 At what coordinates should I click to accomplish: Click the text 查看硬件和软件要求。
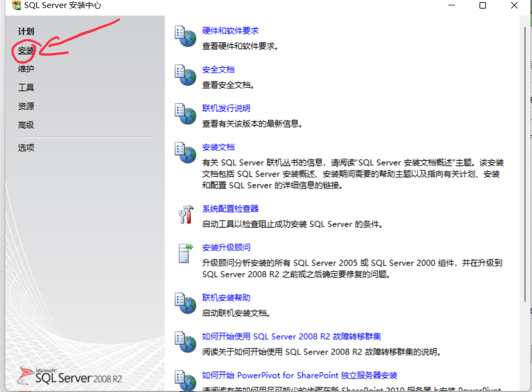240,46
